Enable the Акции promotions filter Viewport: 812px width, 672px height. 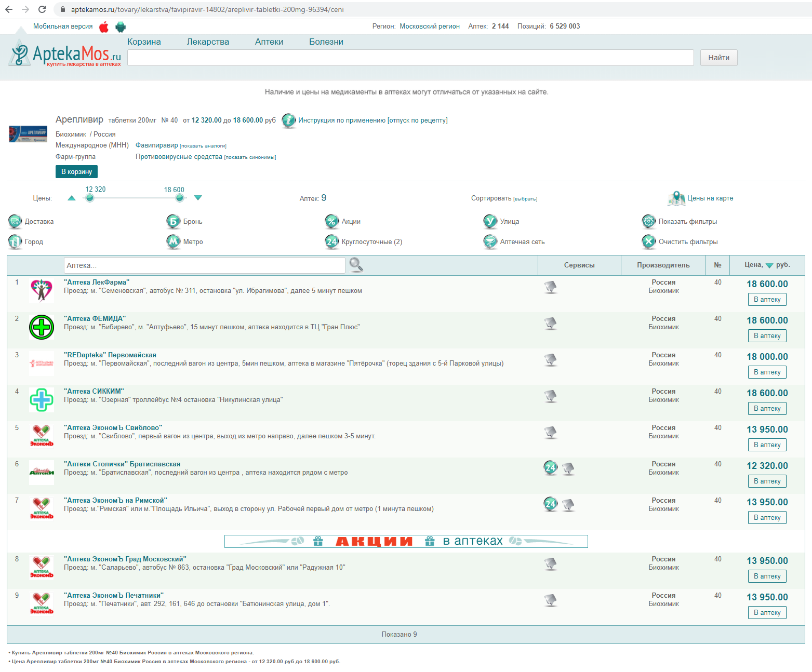point(332,222)
